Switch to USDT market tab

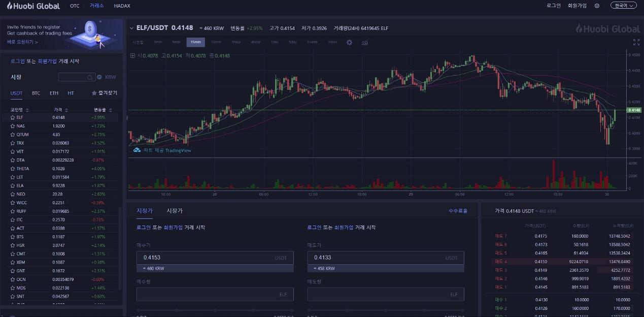17,93
